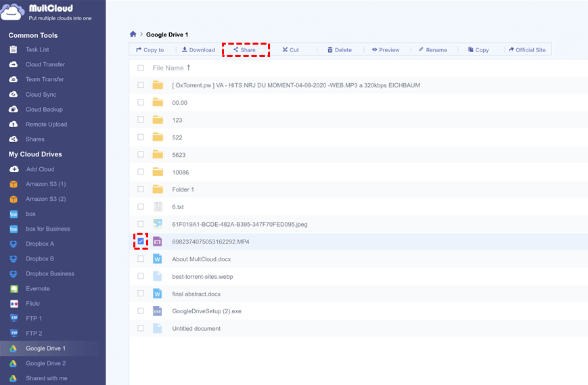
Task: Select best-torrent-sites.webp file
Action: [202, 276]
